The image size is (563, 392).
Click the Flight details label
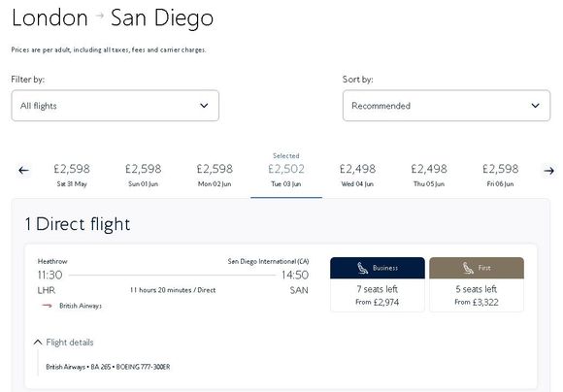[70, 343]
